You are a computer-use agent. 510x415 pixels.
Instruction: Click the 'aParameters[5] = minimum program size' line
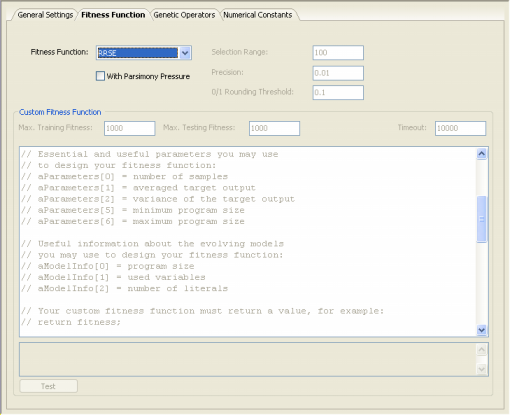(133, 210)
